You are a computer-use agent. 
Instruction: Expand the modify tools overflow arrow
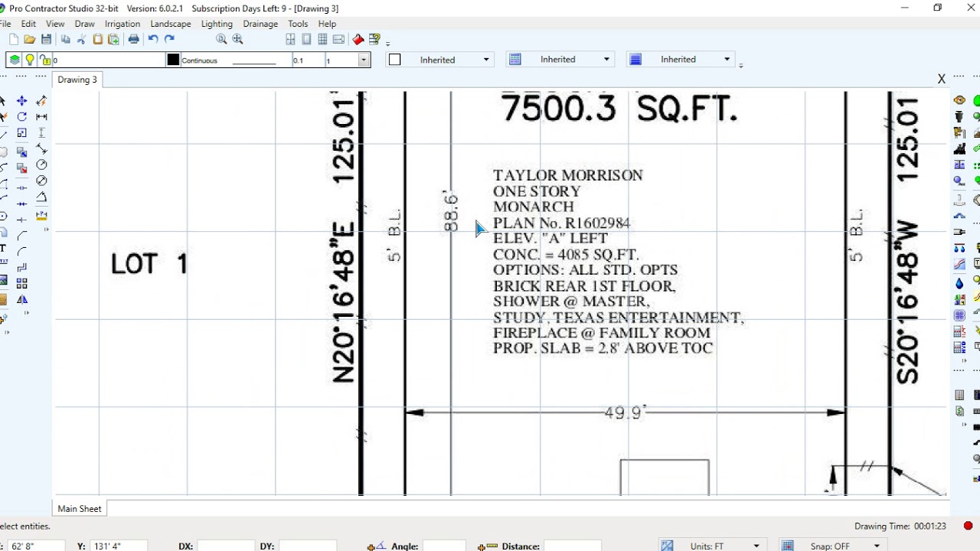click(x=28, y=313)
